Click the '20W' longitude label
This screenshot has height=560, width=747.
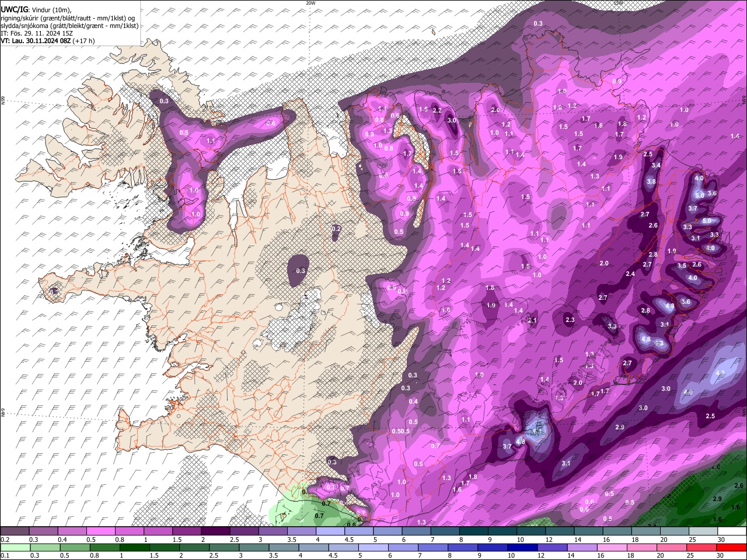tap(310, 3)
